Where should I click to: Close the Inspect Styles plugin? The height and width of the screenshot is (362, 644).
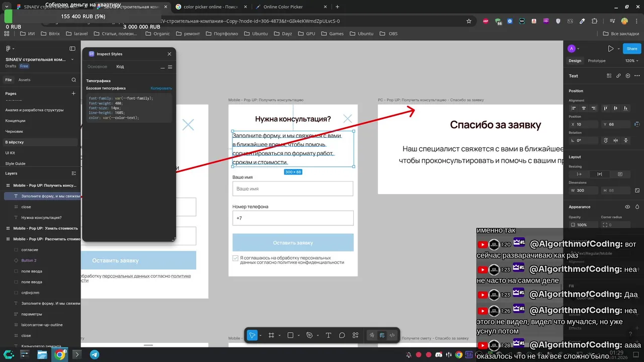pos(169,54)
